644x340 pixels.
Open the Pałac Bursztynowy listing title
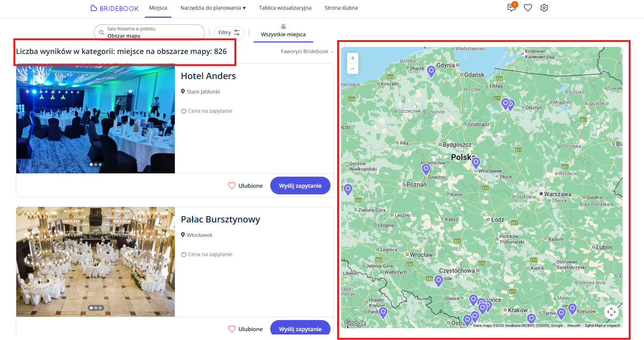tap(220, 220)
